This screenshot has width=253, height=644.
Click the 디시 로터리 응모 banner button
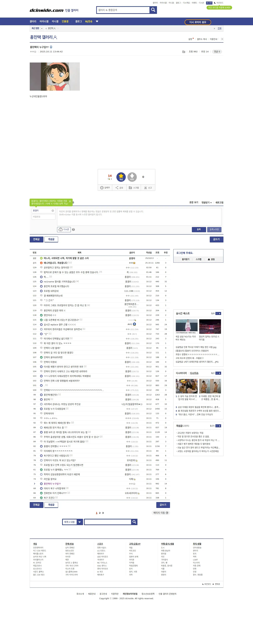coord(198,22)
